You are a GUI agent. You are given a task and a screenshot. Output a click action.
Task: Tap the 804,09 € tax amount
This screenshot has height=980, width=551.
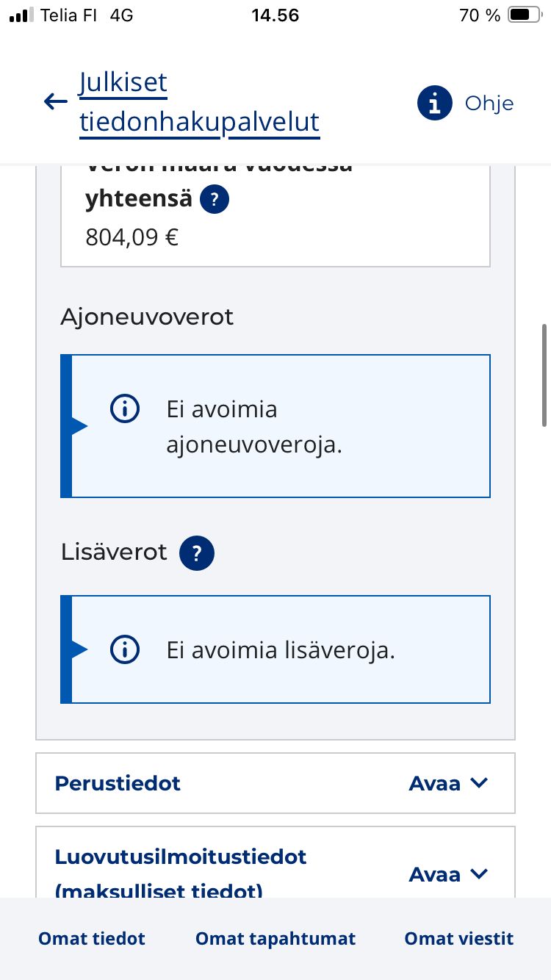click(132, 237)
